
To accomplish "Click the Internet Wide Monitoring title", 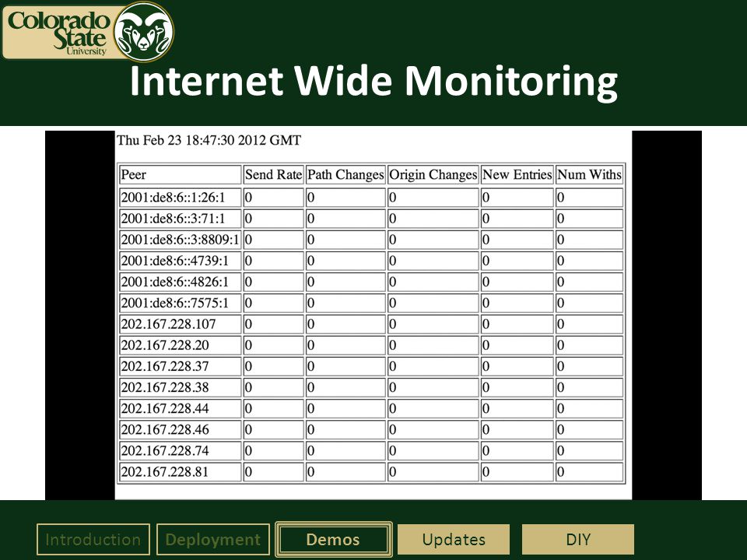I will click(373, 81).
